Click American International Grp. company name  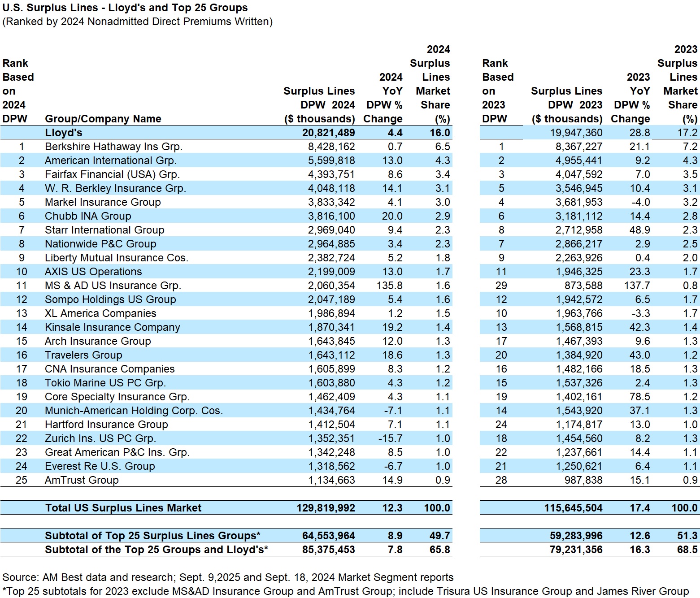(x=110, y=160)
